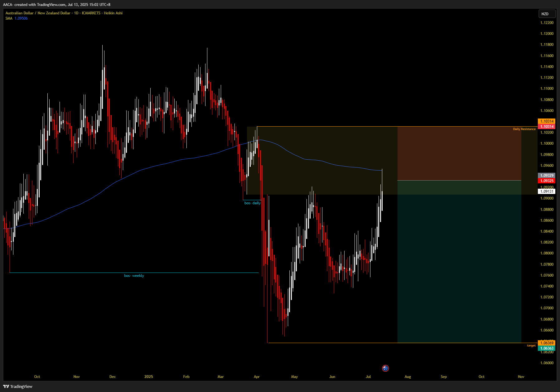The height and width of the screenshot is (392, 560).
Task: Click the red 1.10314 price tag
Action: click(x=547, y=127)
